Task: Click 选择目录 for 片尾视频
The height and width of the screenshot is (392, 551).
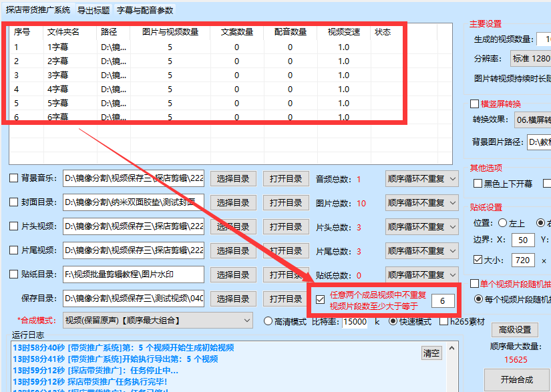Action: coord(233,251)
